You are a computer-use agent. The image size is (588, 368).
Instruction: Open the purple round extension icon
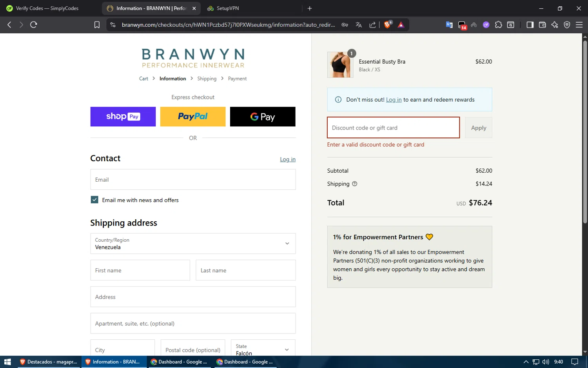click(486, 25)
